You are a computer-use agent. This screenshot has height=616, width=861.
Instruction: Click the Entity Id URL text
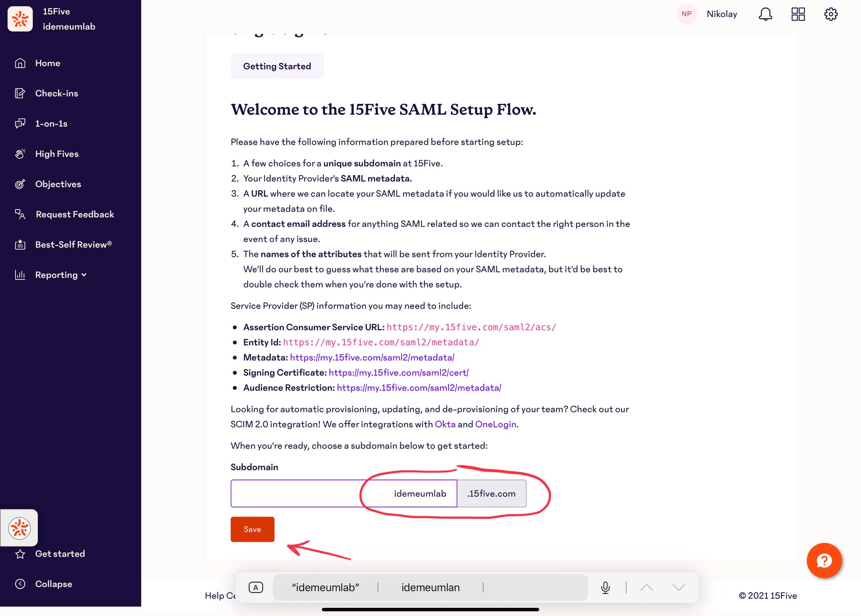(381, 343)
